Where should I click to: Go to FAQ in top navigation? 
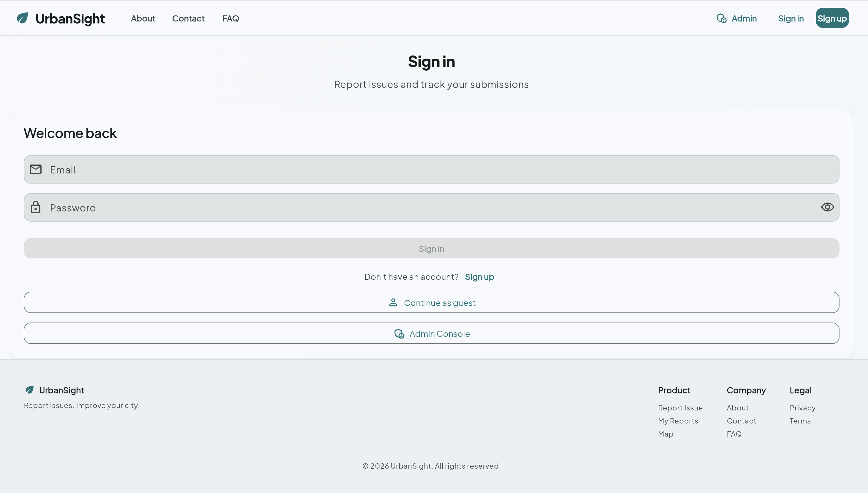pos(231,18)
